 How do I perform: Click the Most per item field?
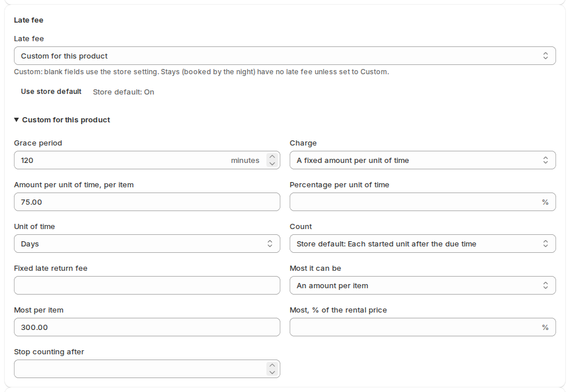click(147, 327)
